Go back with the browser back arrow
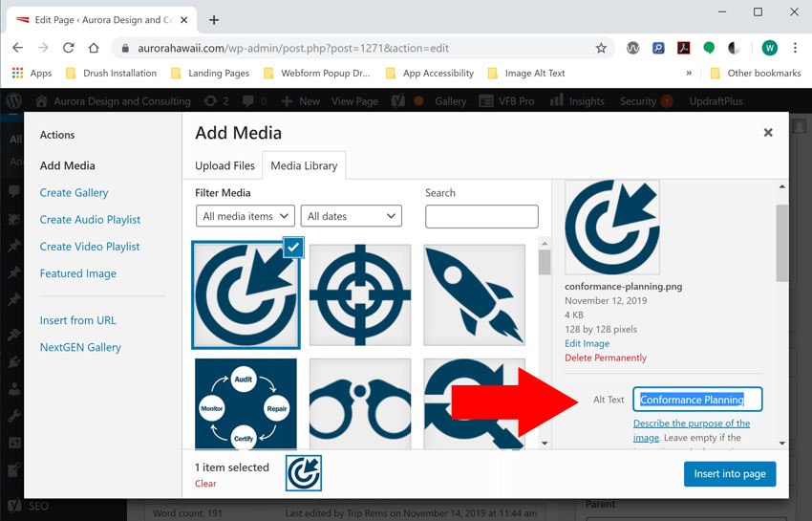Viewport: 812px width, 521px height. [17, 48]
